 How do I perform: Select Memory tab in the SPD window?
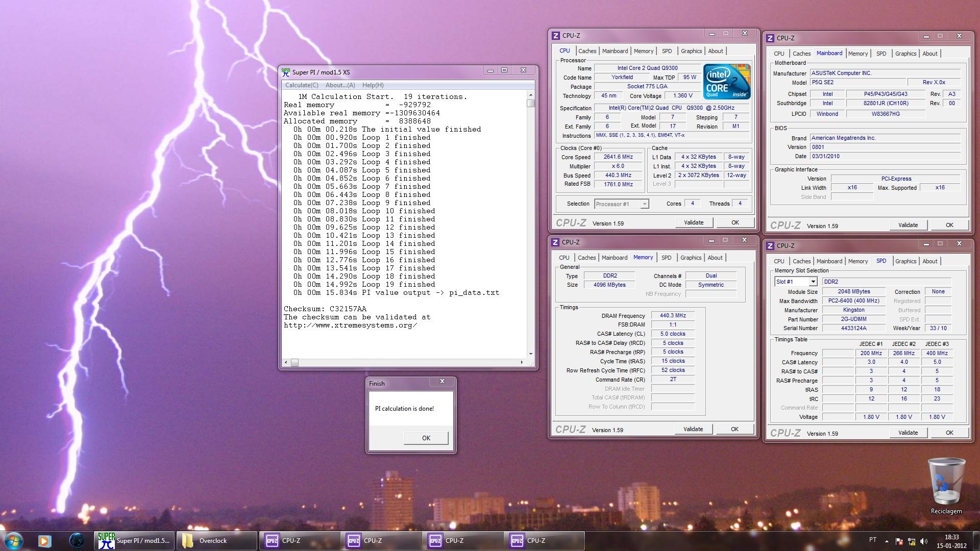tap(858, 261)
